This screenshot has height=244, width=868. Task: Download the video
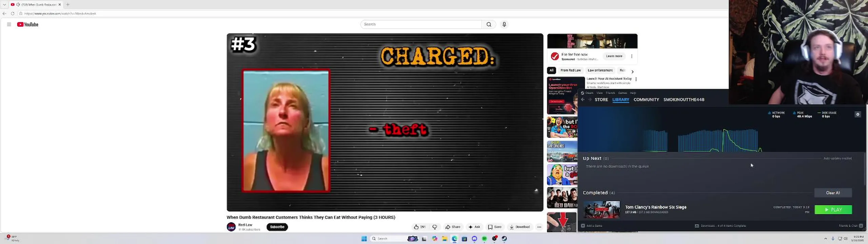[x=519, y=227]
